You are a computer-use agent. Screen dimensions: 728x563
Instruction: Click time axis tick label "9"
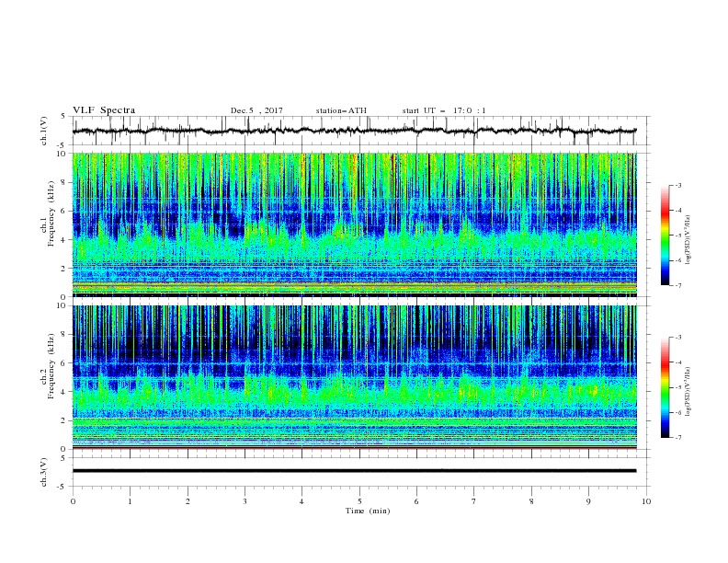588,501
